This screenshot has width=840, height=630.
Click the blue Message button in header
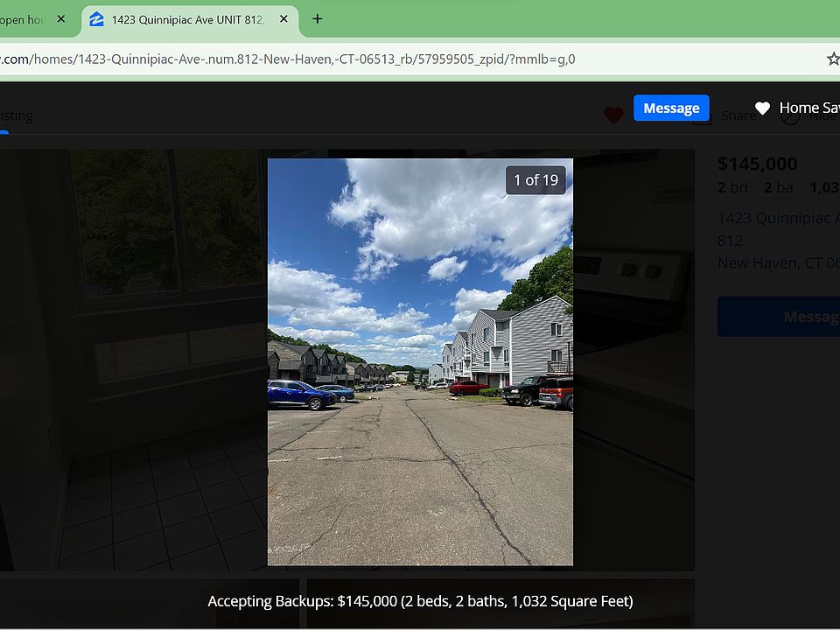tap(671, 108)
